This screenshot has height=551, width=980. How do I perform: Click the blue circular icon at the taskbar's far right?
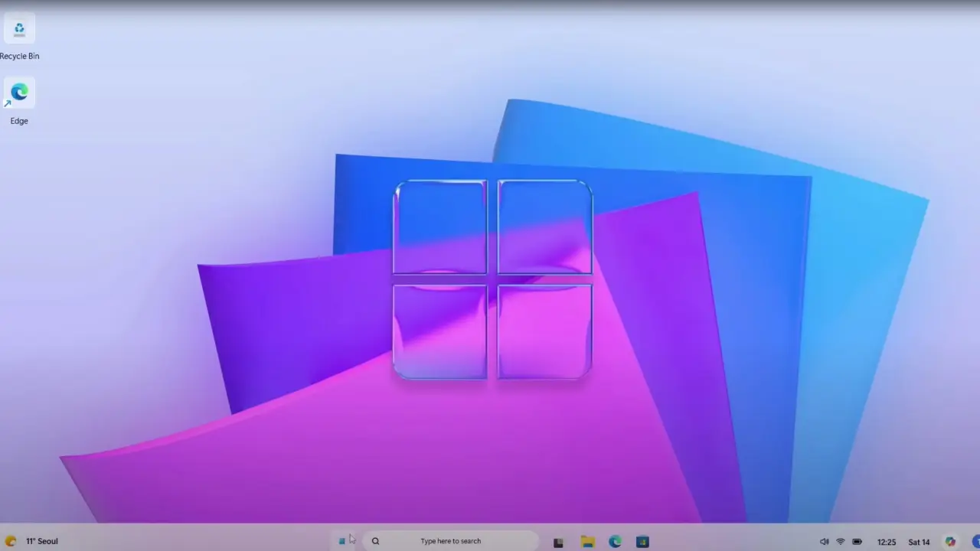pyautogui.click(x=975, y=541)
